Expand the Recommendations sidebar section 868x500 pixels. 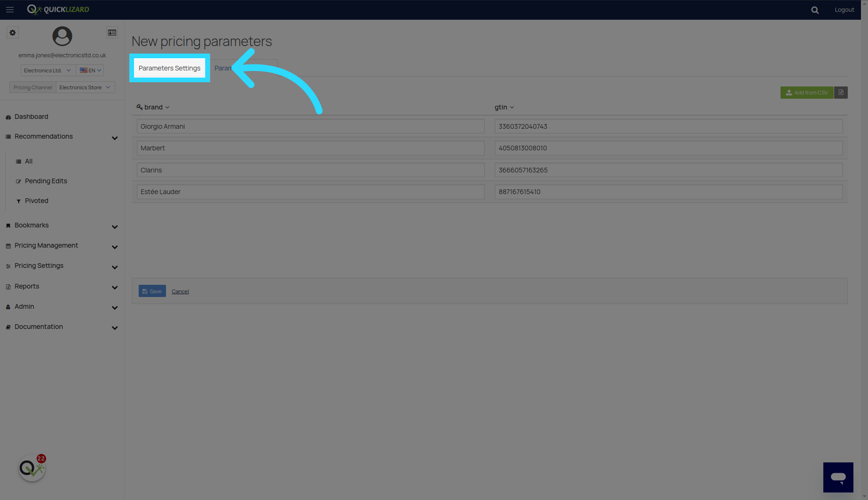click(x=115, y=138)
